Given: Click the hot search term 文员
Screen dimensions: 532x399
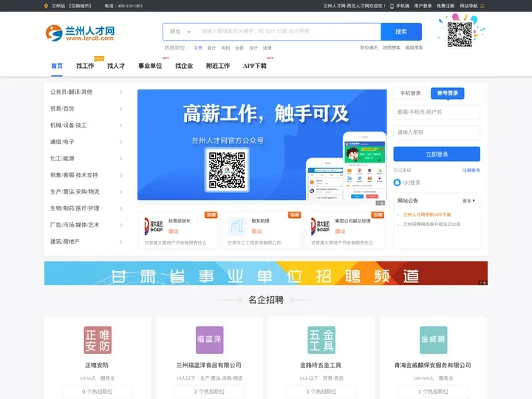Looking at the screenshot, I should [198, 48].
